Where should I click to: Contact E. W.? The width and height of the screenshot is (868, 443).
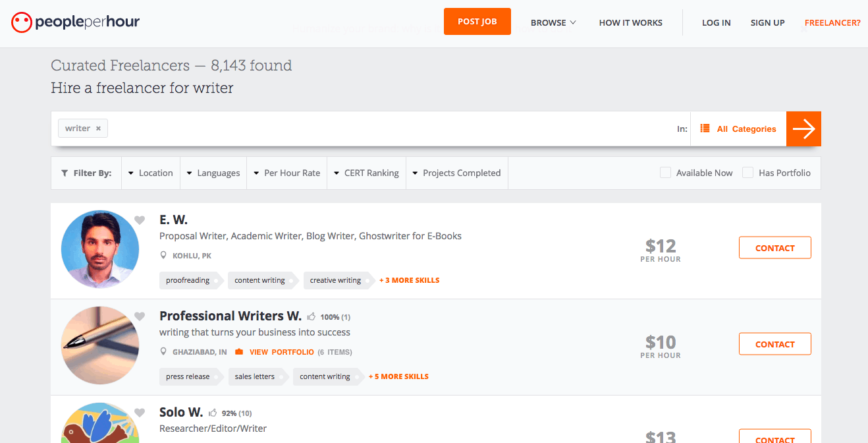pos(775,248)
